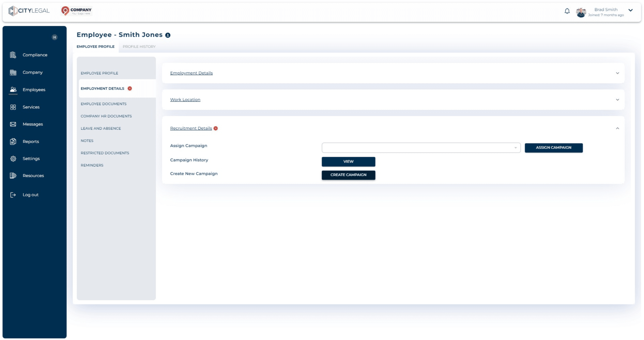Click the Reports document icon
Image resolution: width=644 pixels, height=340 pixels.
click(13, 142)
